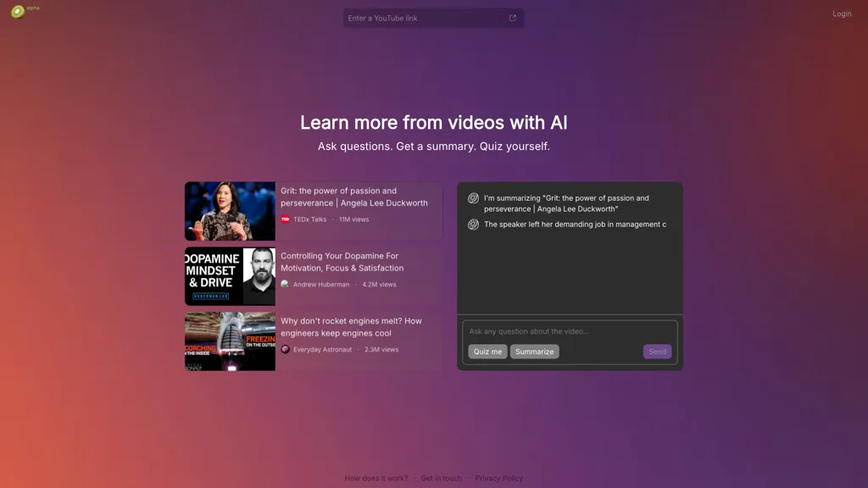Open the Get in touch link
Image resolution: width=868 pixels, height=488 pixels.
coord(441,478)
